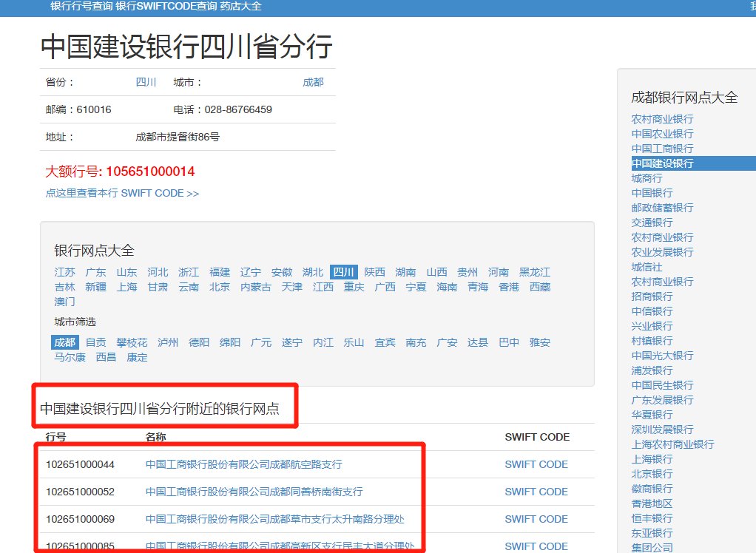The image size is (756, 553).
Task: Select 内蒙古 province link
Action: click(255, 287)
